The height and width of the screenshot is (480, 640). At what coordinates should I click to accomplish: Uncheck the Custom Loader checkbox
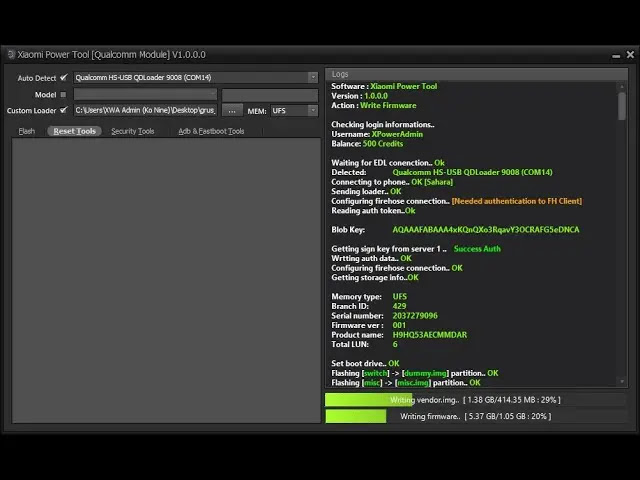[63, 110]
